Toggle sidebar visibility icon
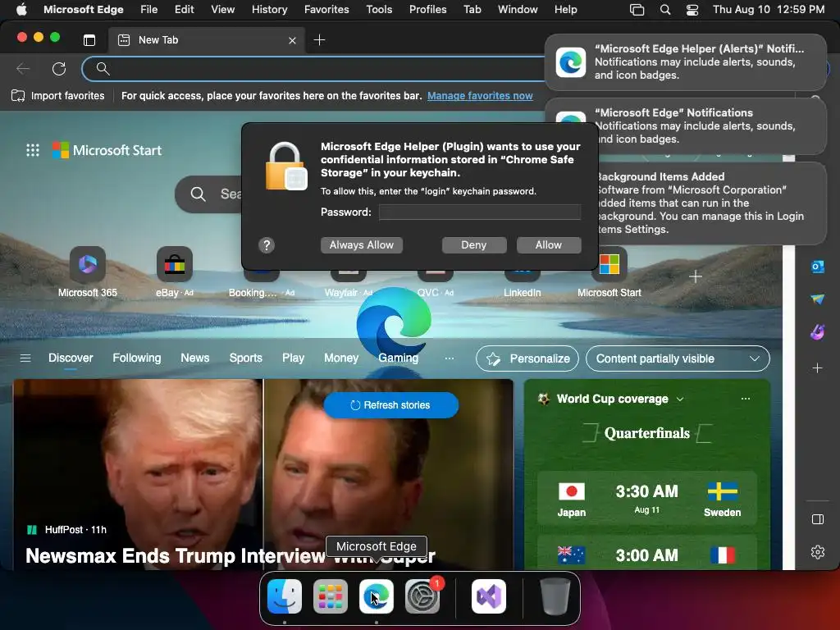This screenshot has height=630, width=840. click(818, 519)
